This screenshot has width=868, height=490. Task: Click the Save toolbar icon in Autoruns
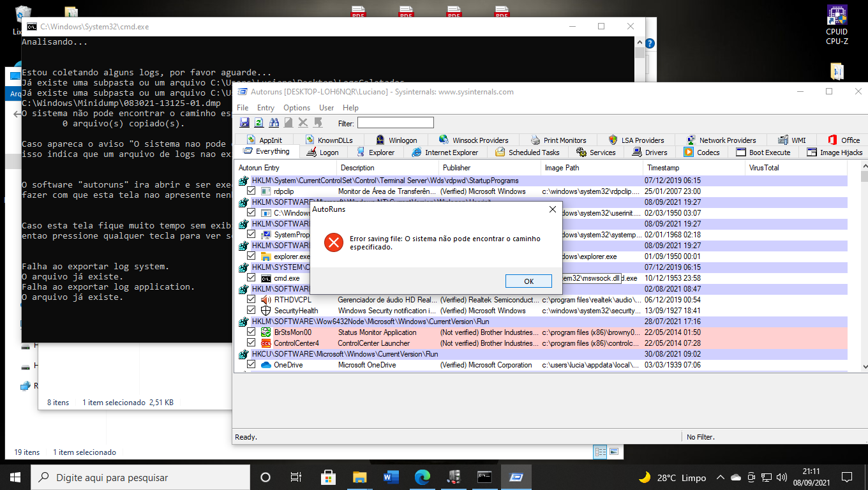click(244, 122)
